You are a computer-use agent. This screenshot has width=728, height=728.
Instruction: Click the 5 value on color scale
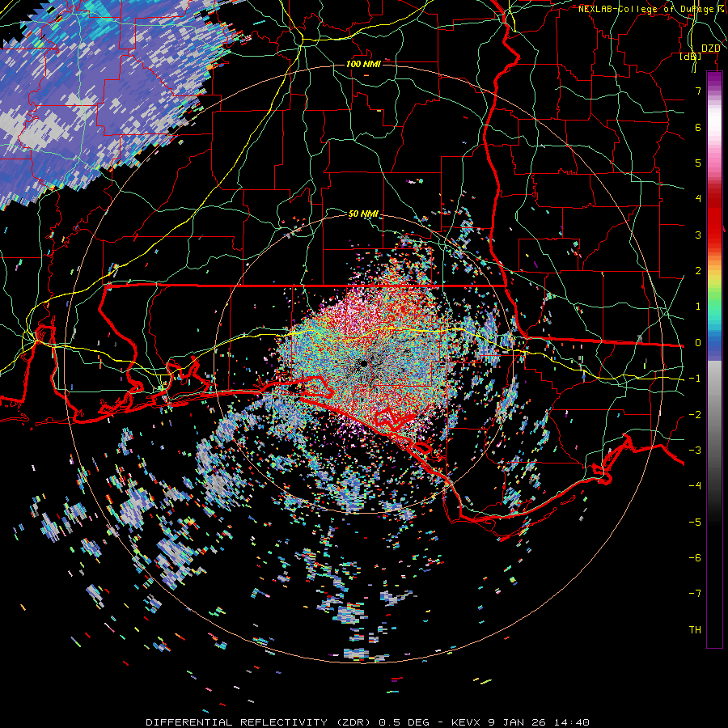pyautogui.click(x=698, y=163)
